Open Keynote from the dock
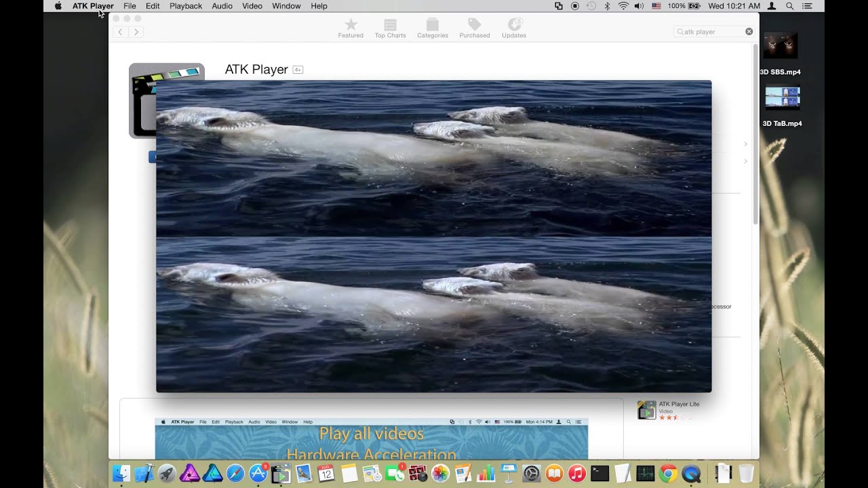 tap(509, 474)
